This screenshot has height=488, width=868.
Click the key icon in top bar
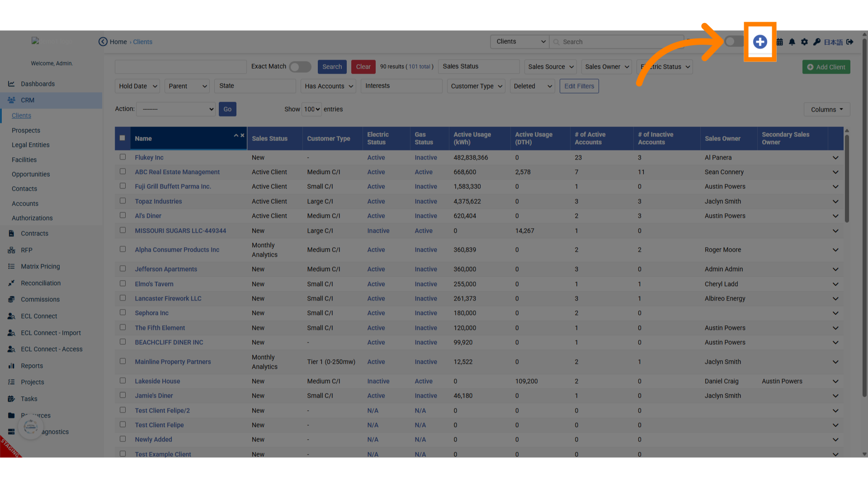click(x=816, y=42)
